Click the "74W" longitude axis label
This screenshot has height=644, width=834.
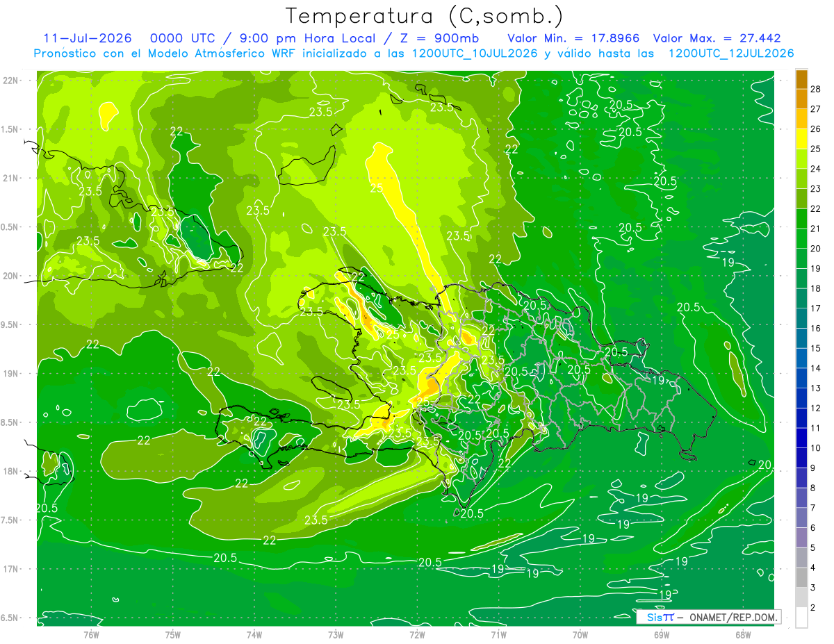[254, 634]
